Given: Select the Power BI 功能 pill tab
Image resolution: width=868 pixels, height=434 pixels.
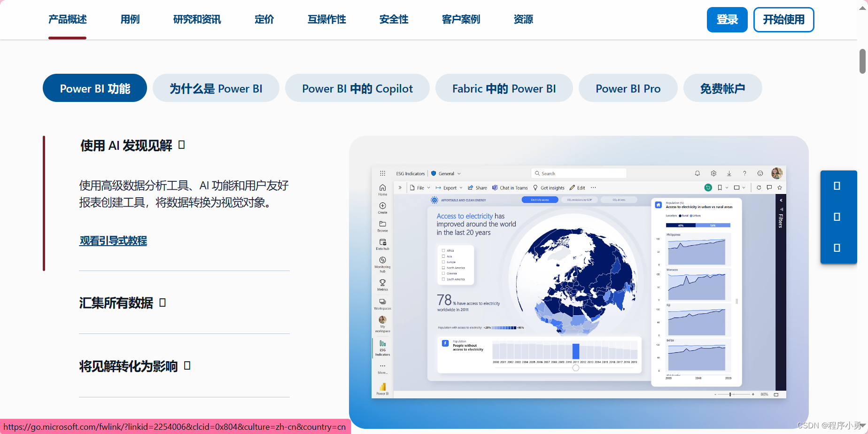Looking at the screenshot, I should tap(95, 88).
